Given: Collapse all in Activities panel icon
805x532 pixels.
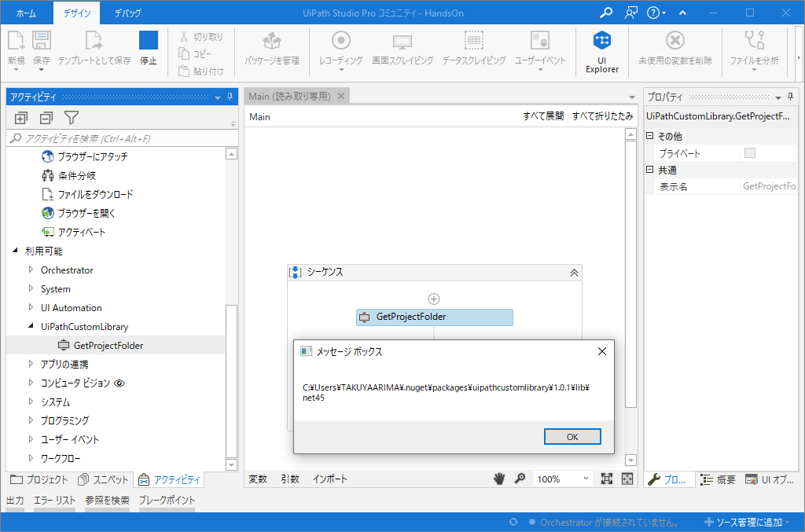Looking at the screenshot, I should [46, 119].
